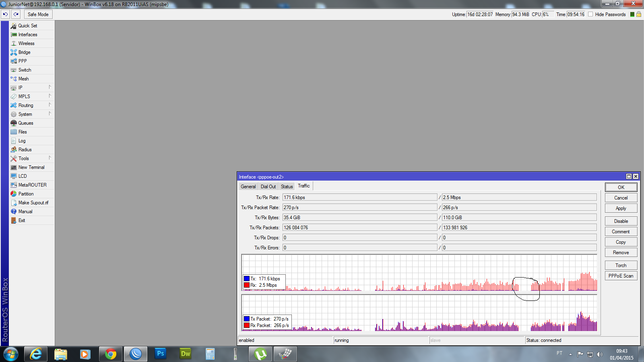Click the Copy button
644x362 pixels.
click(x=621, y=242)
